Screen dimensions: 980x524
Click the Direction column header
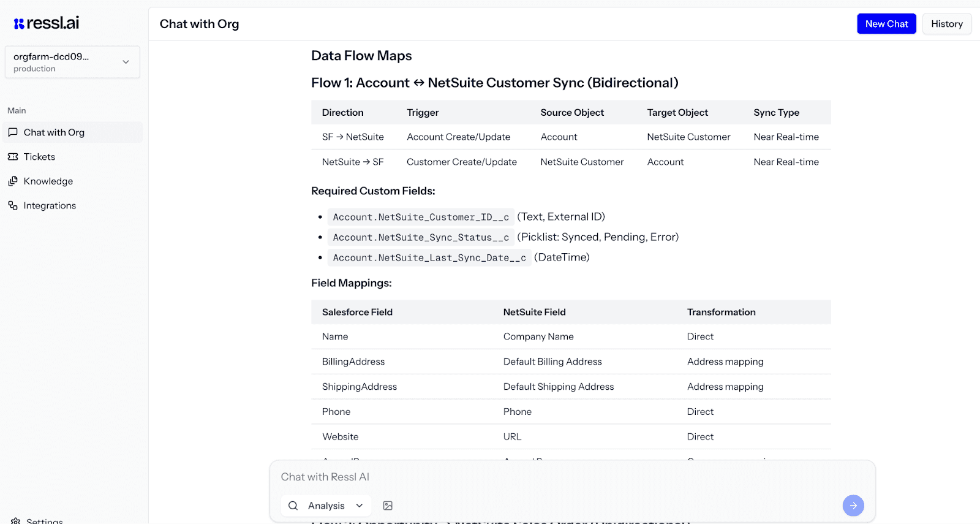(x=343, y=113)
